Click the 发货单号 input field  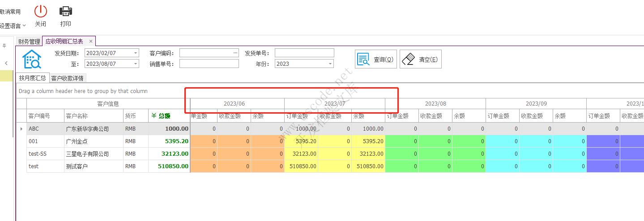[x=304, y=53]
